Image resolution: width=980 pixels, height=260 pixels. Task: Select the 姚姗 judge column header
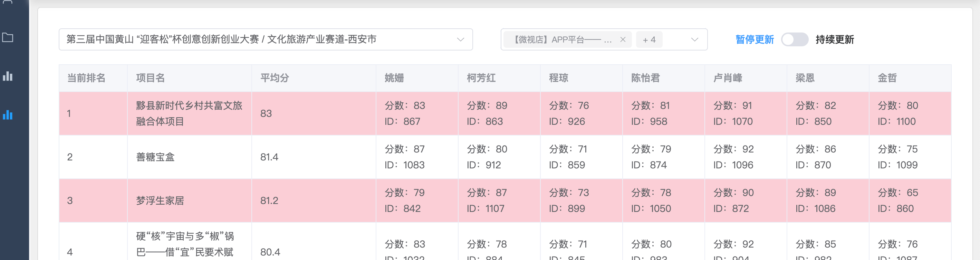pyautogui.click(x=394, y=78)
